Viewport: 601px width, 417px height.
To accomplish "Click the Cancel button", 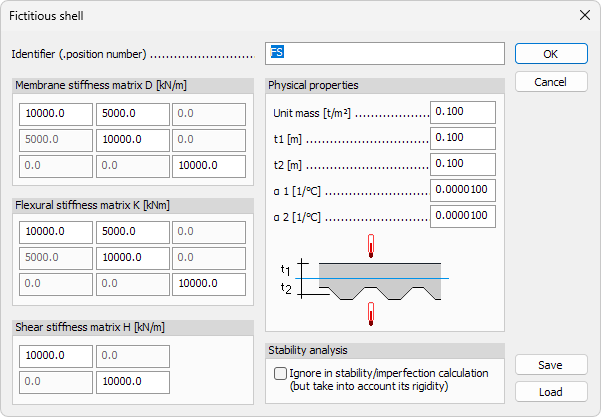I will (x=551, y=82).
